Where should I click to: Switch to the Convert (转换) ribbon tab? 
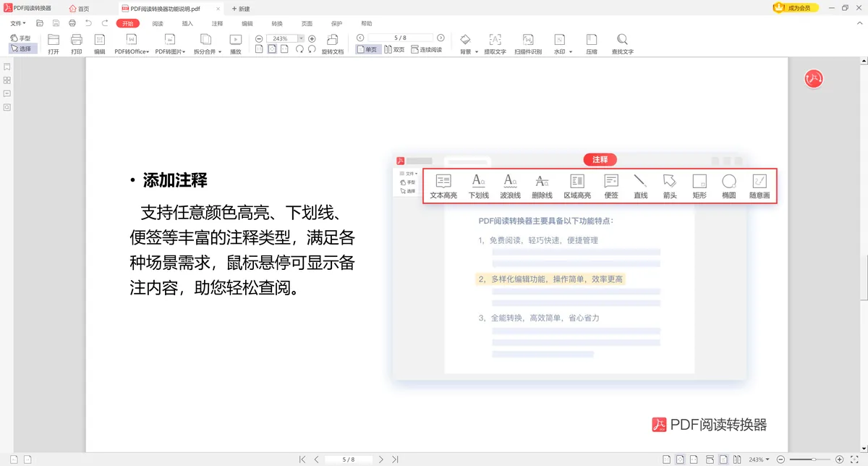point(277,24)
